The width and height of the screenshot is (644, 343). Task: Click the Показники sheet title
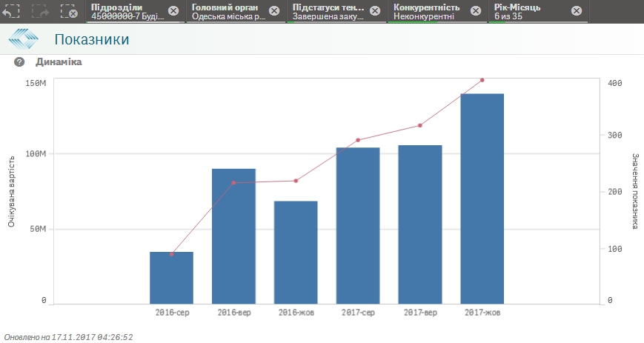pos(92,39)
